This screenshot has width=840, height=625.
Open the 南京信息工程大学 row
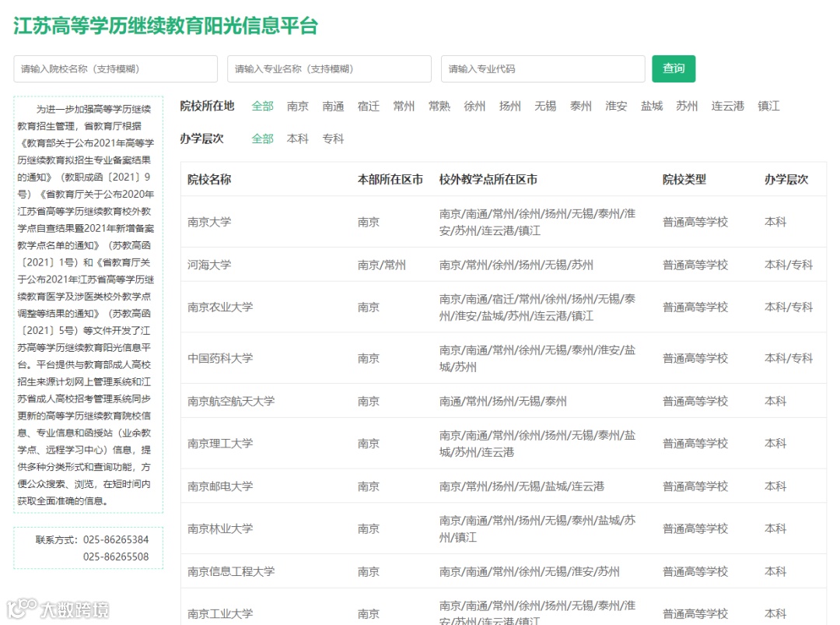click(503, 571)
